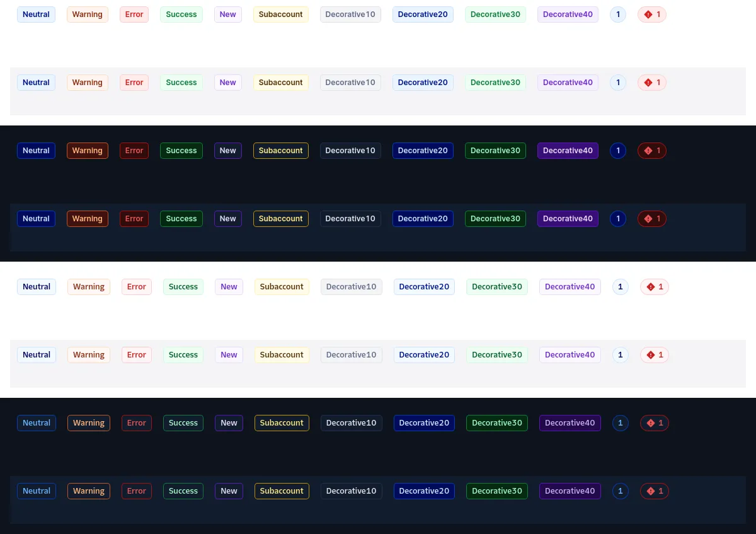Screen dimensions: 756x534
Task: Click the Success badge in the first row
Action: coord(181,15)
